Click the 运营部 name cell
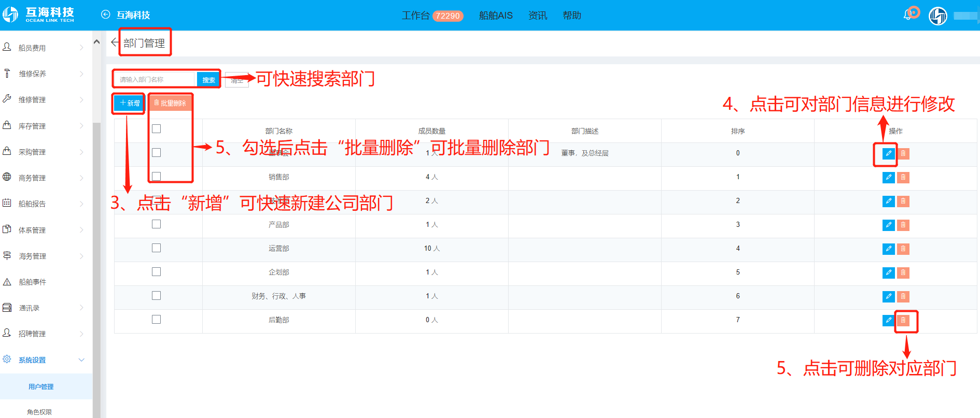980x418 pixels. 279,249
